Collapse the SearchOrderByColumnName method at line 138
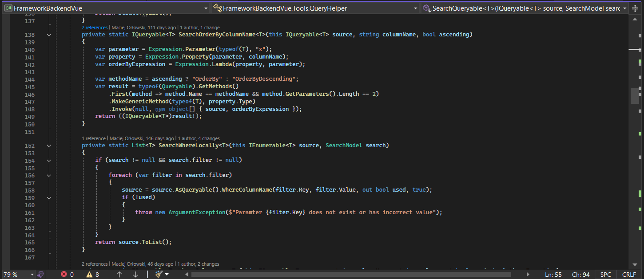This screenshot has height=279, width=644. (x=49, y=35)
